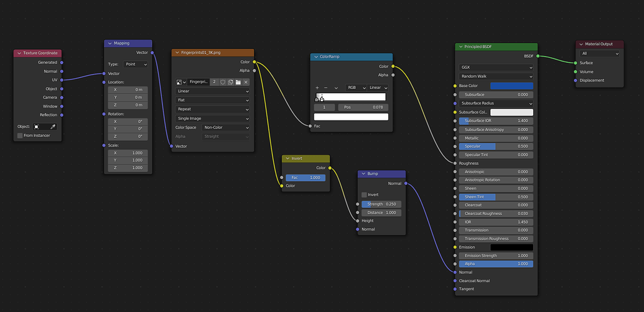Viewport: 644px width, 312px height.
Task: Open ColorRamp RGB color mode dropdown
Action: [x=356, y=88]
